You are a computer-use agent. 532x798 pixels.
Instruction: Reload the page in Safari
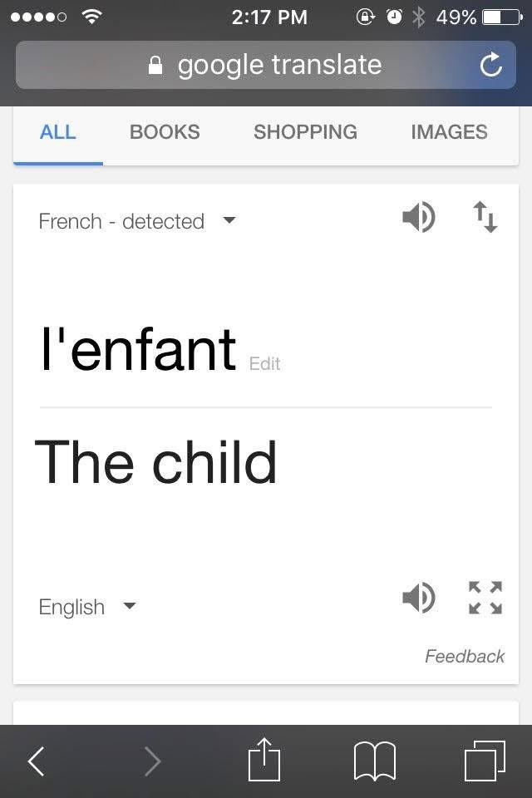[491, 65]
